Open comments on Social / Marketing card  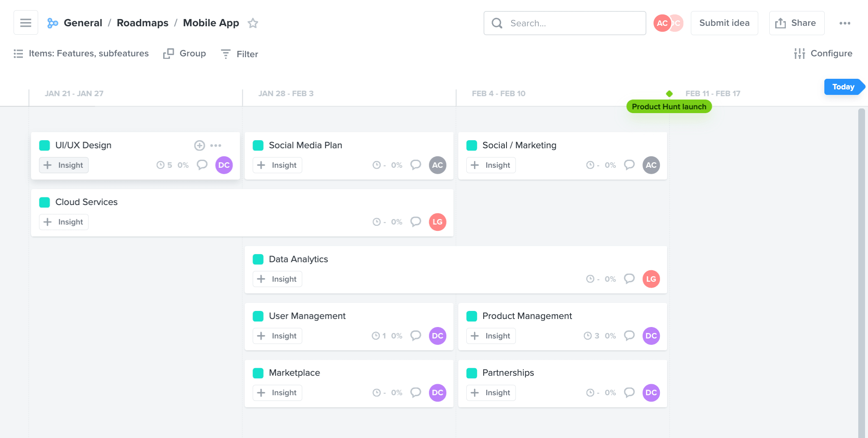pos(629,165)
